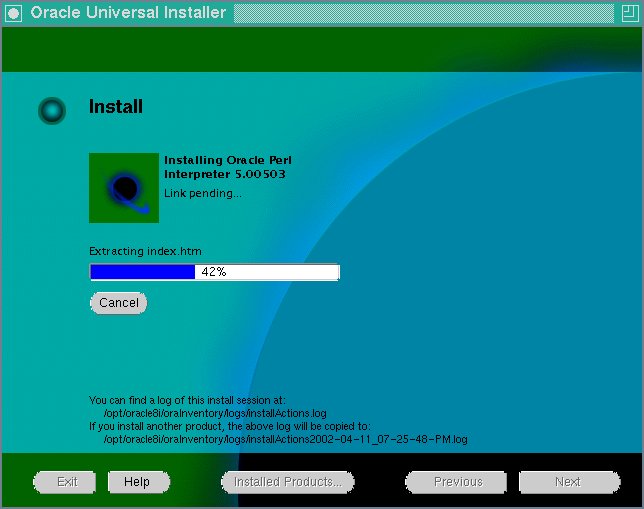Click the teal Install step bullet icon
The height and width of the screenshot is (509, 644).
[52, 111]
